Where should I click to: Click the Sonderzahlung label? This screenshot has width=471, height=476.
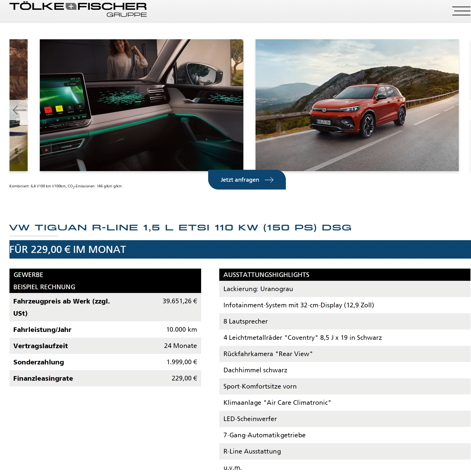39,362
